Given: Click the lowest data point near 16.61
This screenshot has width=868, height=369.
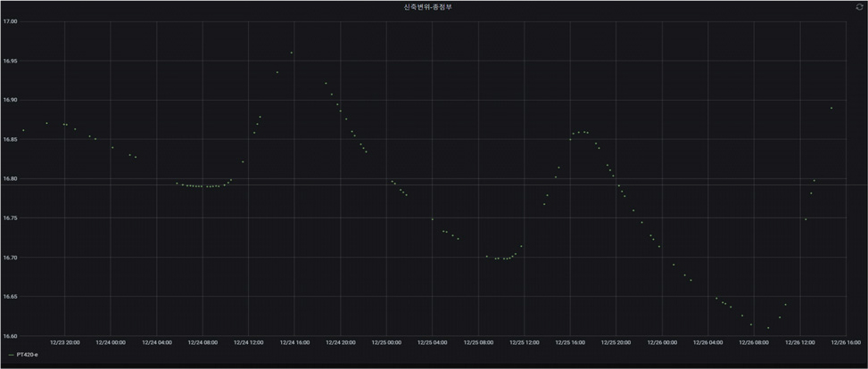Looking at the screenshot, I should coord(767,327).
